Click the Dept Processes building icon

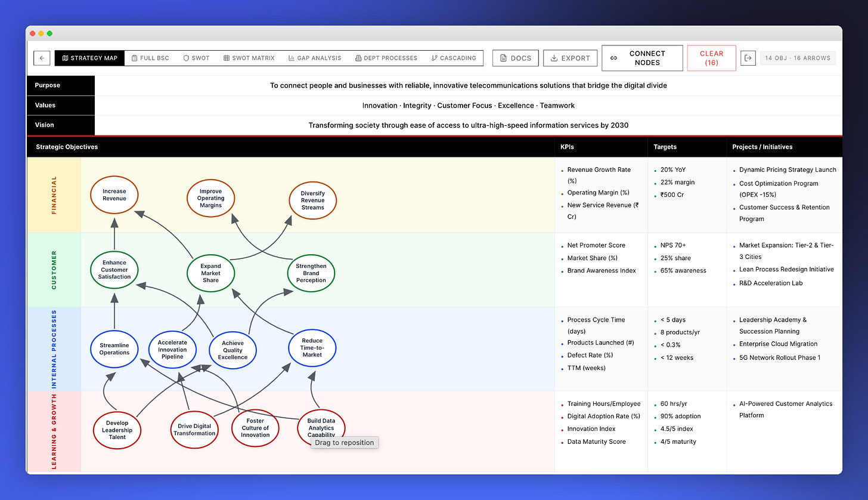pyautogui.click(x=358, y=58)
